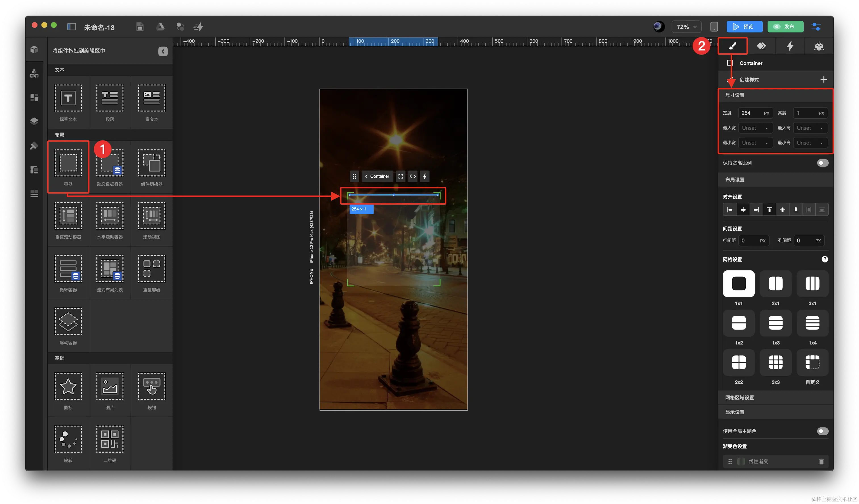
Task: Switch to the brush style tab
Action: tap(733, 46)
